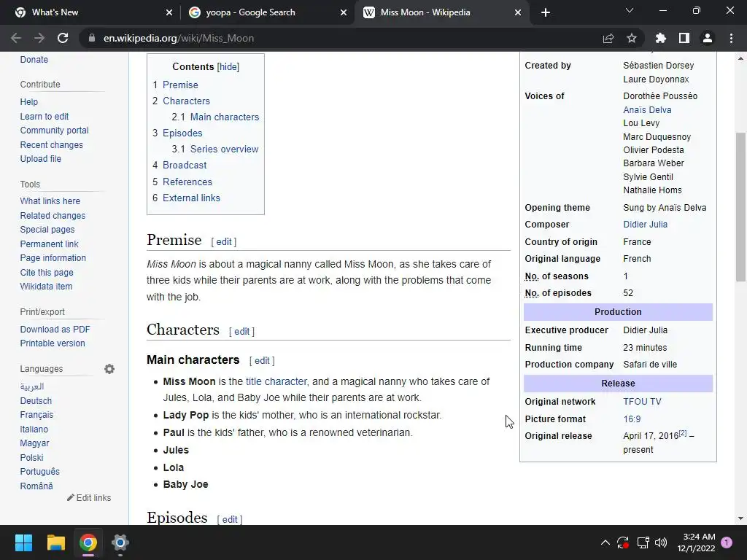The width and height of the screenshot is (747, 560).
Task: Open Cite this page tool
Action: click(x=47, y=273)
